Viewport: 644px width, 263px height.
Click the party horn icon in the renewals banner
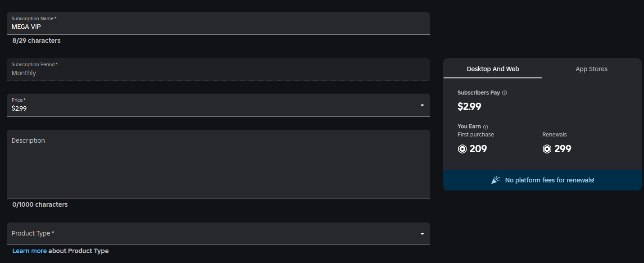click(x=495, y=179)
